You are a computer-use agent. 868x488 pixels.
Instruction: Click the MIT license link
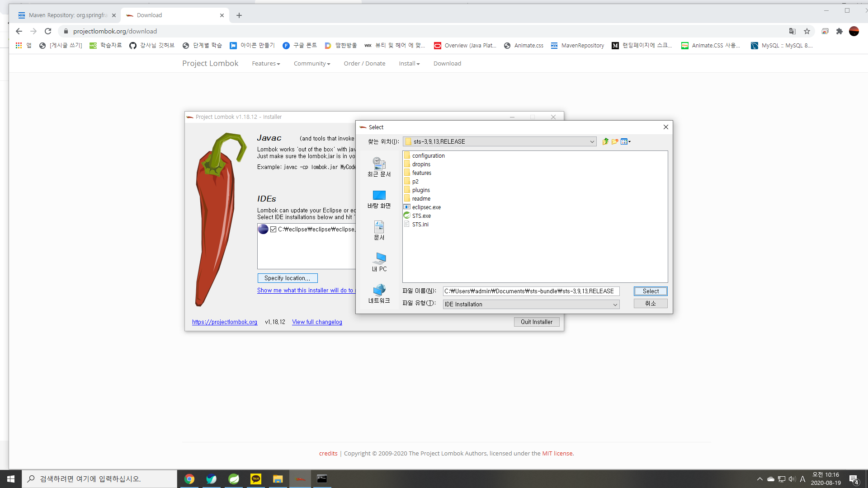[x=557, y=453]
